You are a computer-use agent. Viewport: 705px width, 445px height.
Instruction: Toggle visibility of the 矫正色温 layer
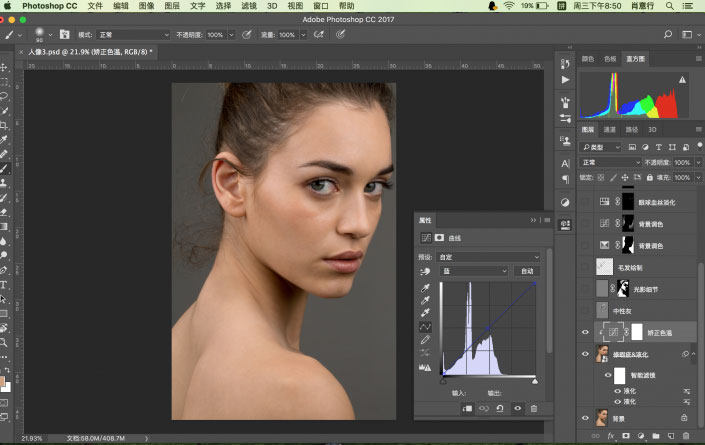(x=586, y=332)
